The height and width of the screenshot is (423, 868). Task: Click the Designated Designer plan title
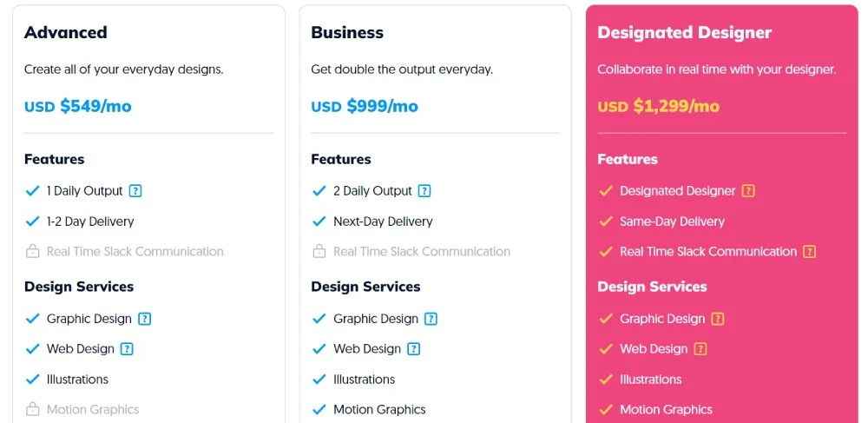pyautogui.click(x=685, y=33)
